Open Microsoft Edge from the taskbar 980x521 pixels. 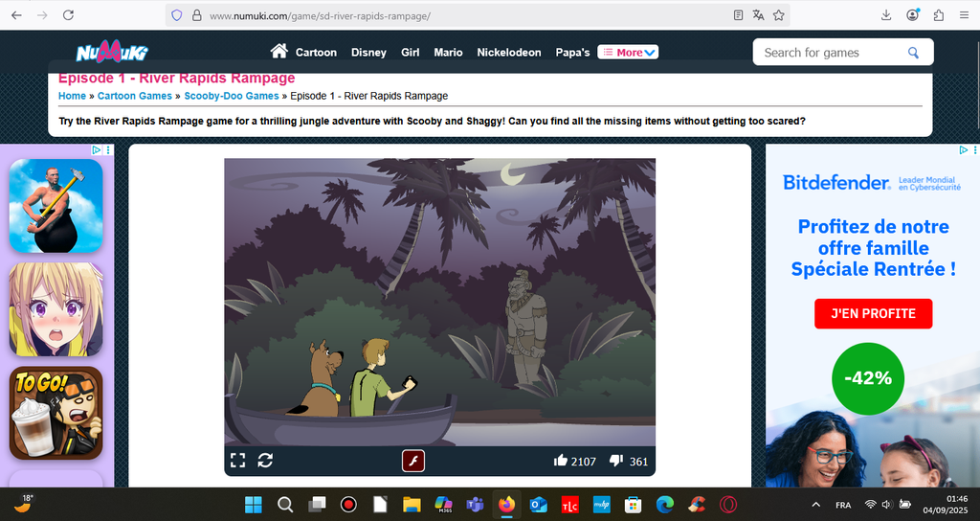tap(665, 505)
